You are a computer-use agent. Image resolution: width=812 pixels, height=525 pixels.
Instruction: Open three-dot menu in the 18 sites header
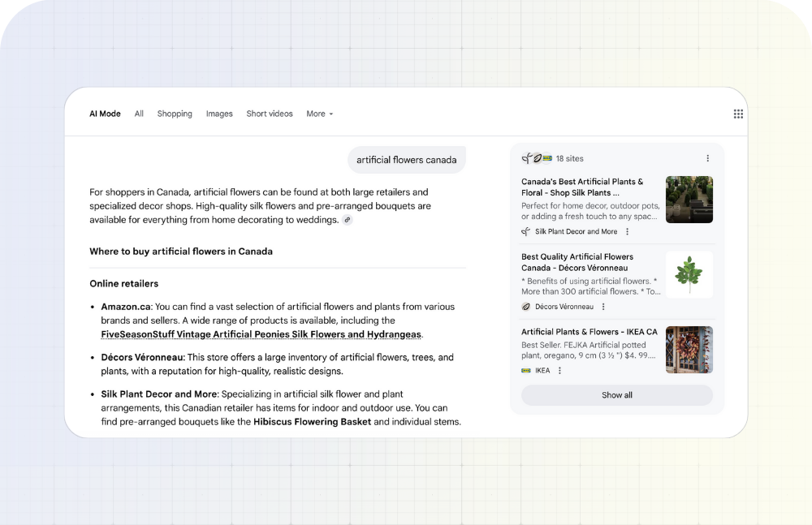[707, 158]
